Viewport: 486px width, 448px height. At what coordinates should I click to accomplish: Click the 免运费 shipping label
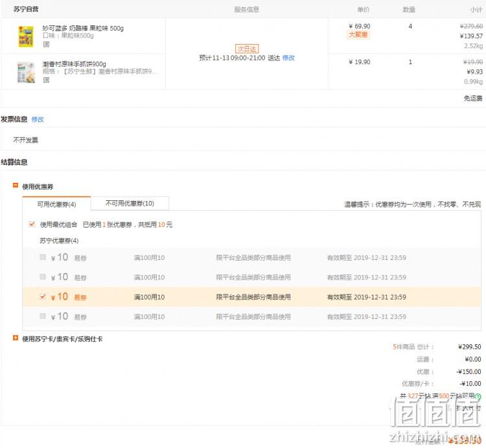coord(473,99)
